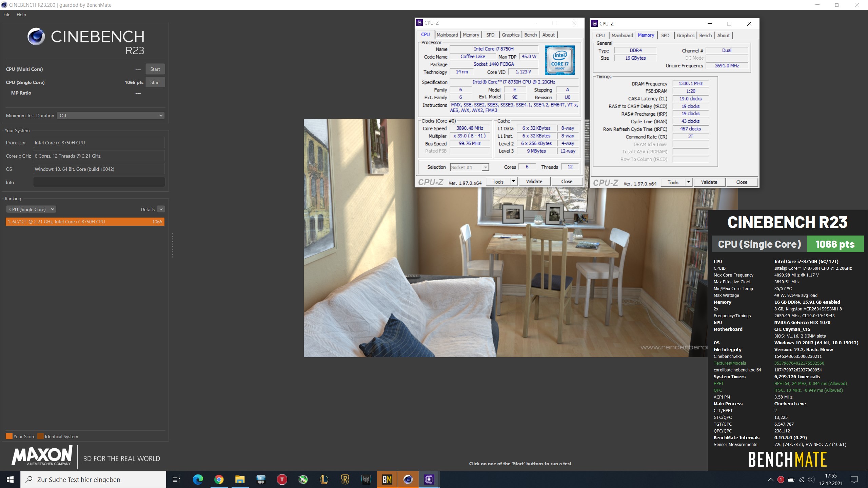Open the About tab in left CPU-Z
The width and height of the screenshot is (868, 488).
(x=548, y=35)
